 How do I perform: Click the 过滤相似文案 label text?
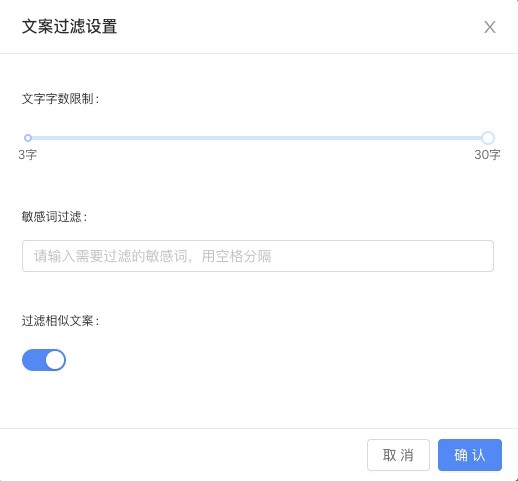60,321
